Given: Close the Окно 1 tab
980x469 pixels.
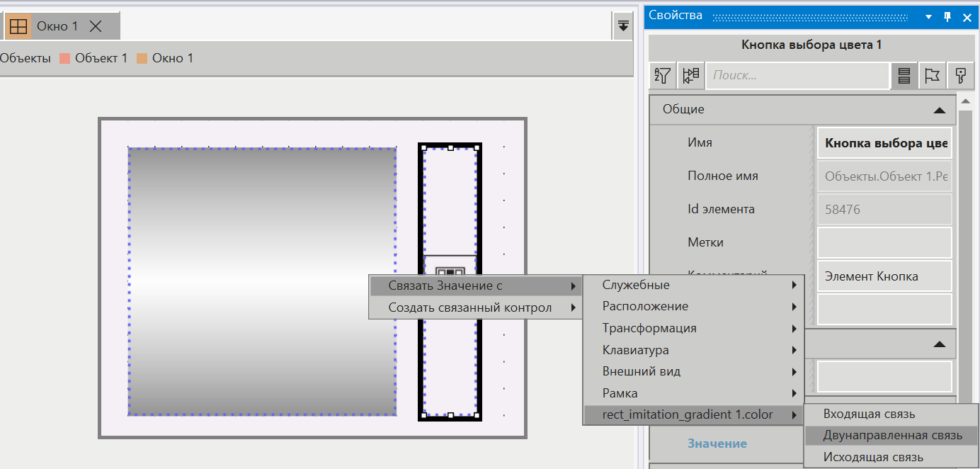Looking at the screenshot, I should click(96, 26).
